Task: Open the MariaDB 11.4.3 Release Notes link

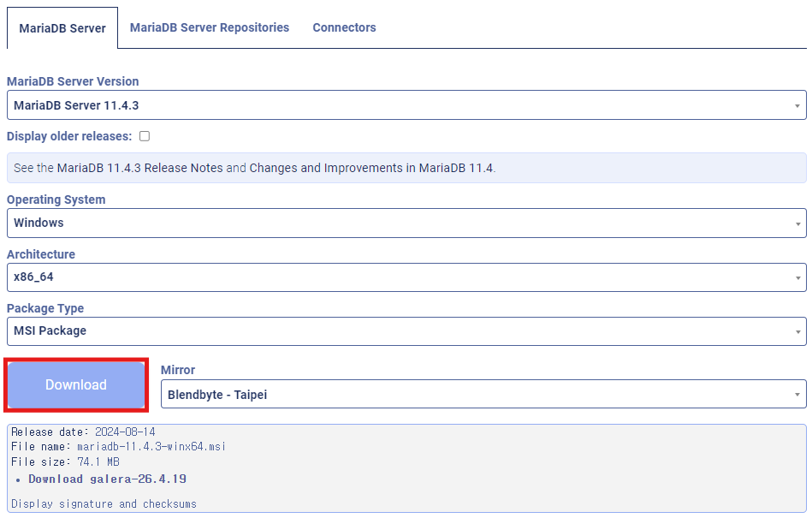Action: point(139,168)
